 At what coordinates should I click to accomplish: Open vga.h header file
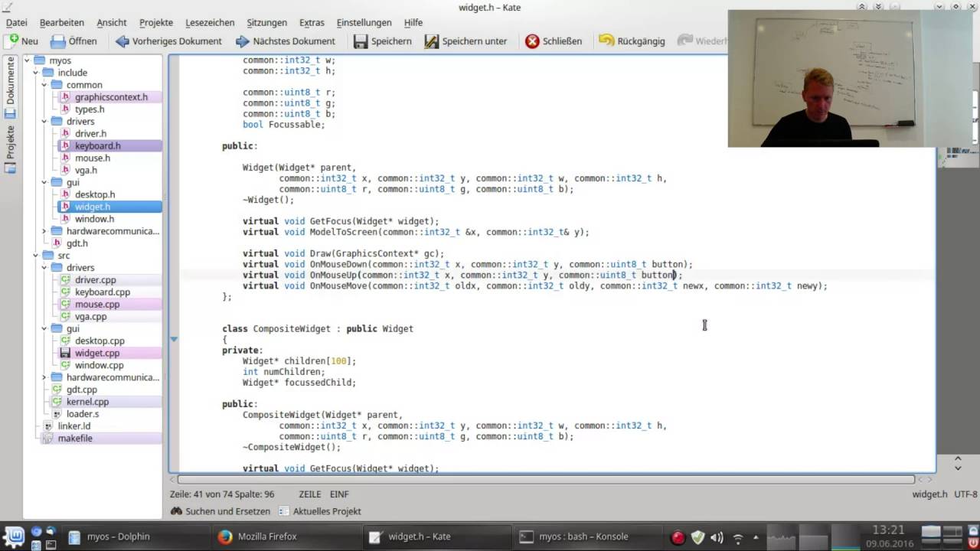click(x=86, y=171)
